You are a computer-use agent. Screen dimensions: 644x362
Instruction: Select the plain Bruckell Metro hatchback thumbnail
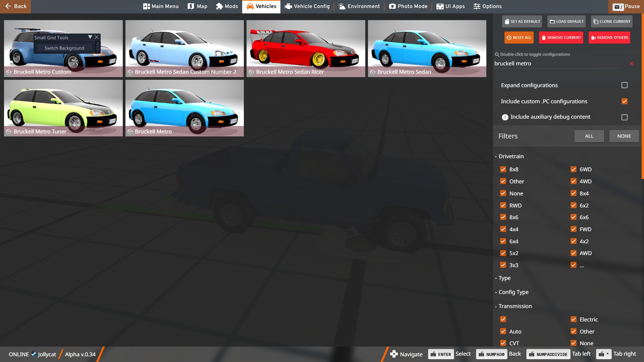184,108
